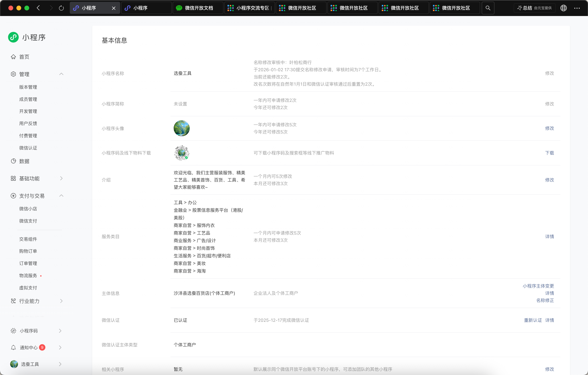Open 版本管理 in the sidebar
The width and height of the screenshot is (588, 375).
tap(28, 87)
